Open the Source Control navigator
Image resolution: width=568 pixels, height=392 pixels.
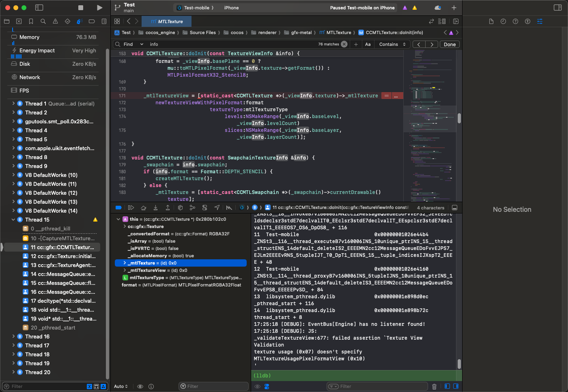tap(19, 22)
